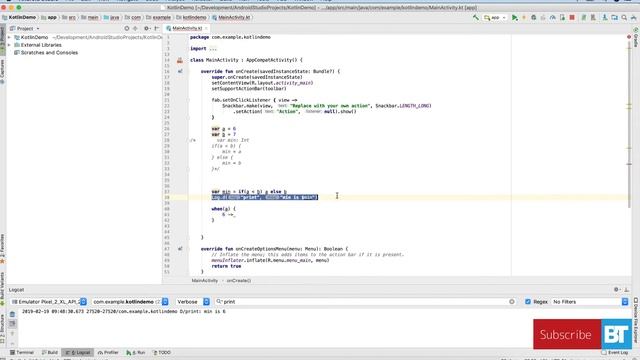
Task: Toggle the Regex checkbox in Logcat
Action: 528,302
